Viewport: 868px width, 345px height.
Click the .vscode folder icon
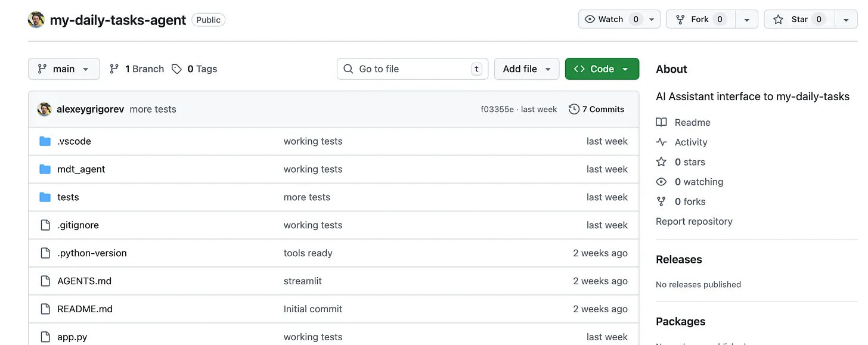(45, 141)
